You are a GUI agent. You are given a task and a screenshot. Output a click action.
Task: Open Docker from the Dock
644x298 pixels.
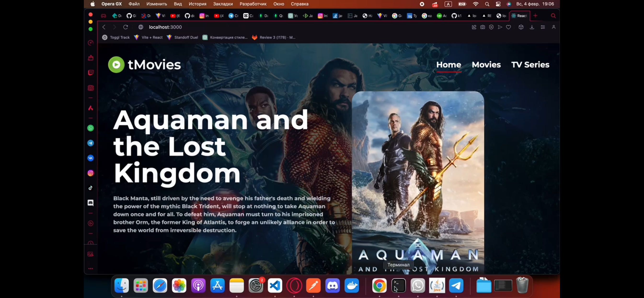click(351, 286)
